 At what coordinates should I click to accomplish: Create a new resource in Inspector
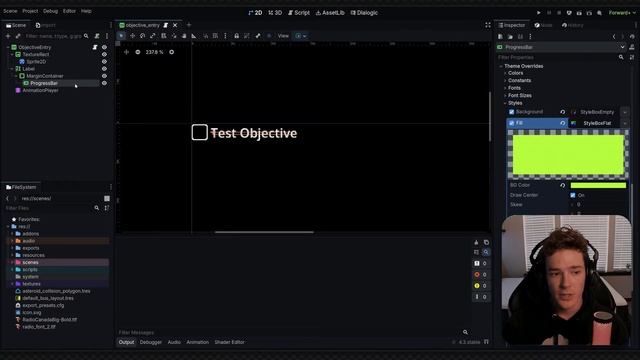[500, 37]
